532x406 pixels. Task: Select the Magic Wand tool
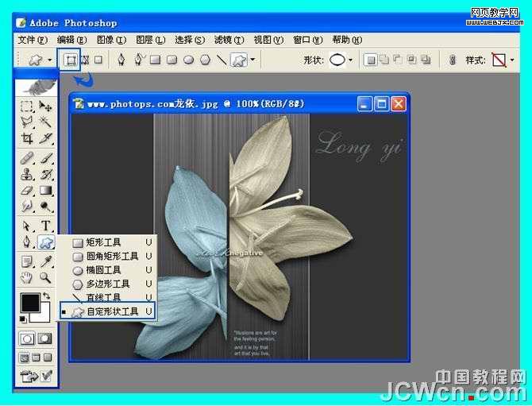tap(45, 122)
